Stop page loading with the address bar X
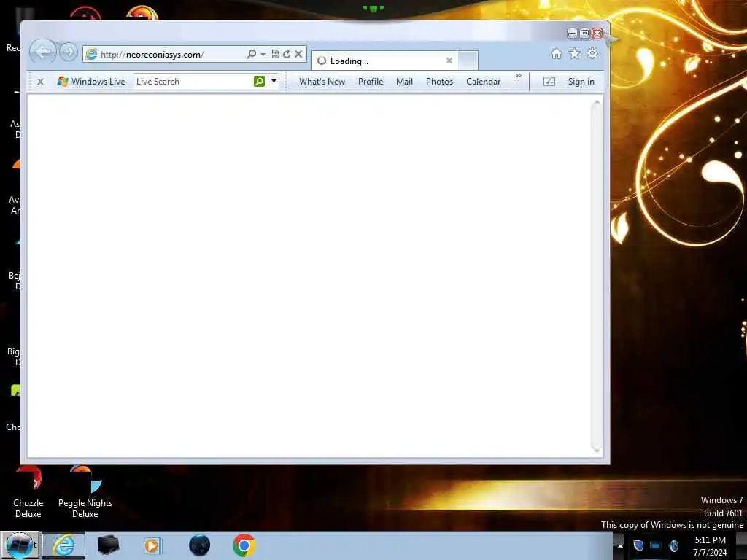The image size is (747, 560). [298, 54]
